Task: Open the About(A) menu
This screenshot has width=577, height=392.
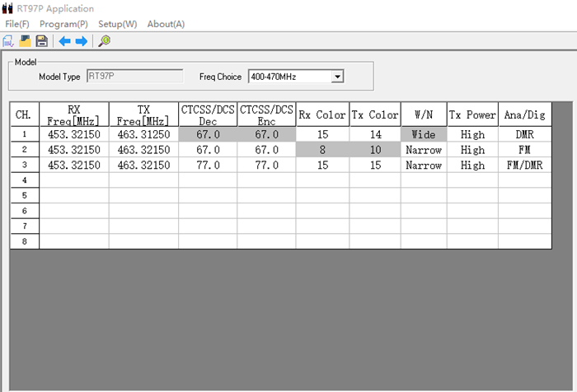Action: (166, 24)
